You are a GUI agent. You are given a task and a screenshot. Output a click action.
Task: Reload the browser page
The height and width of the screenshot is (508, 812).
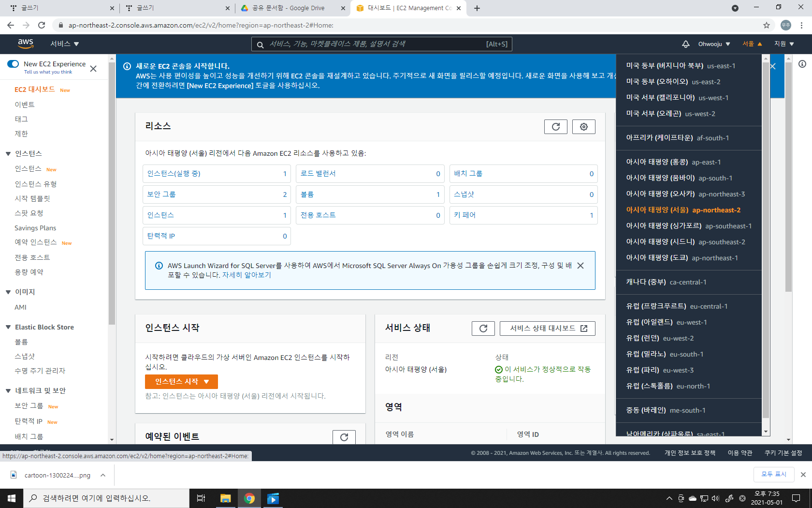coord(42,25)
